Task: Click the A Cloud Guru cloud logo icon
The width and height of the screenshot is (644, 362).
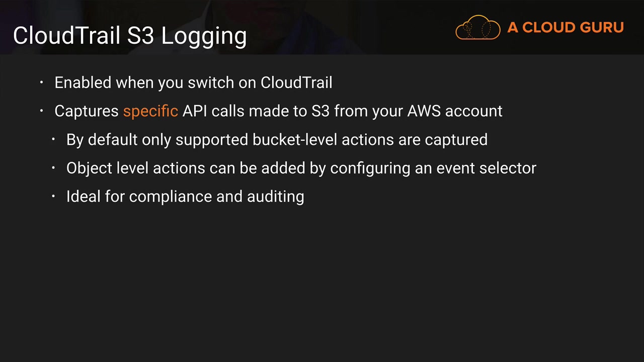Action: (x=477, y=27)
